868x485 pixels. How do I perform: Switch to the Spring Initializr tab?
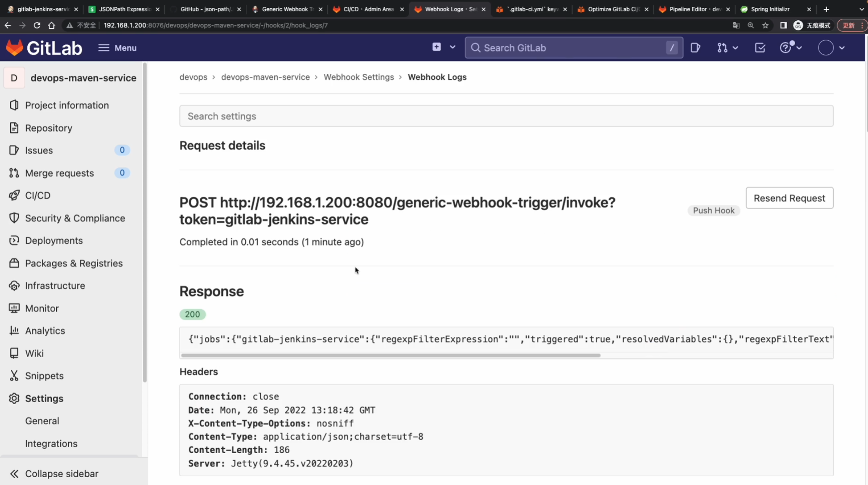(x=776, y=9)
